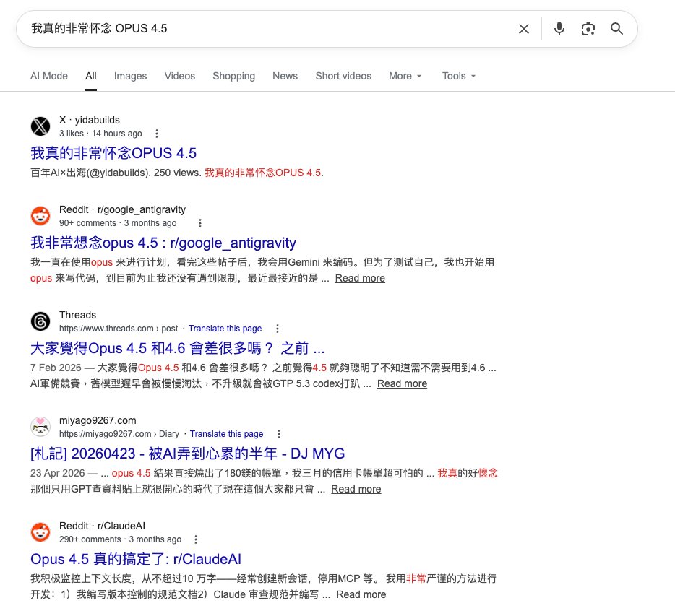
Task: Click the miyago9267.com site favicon
Action: tap(40, 427)
